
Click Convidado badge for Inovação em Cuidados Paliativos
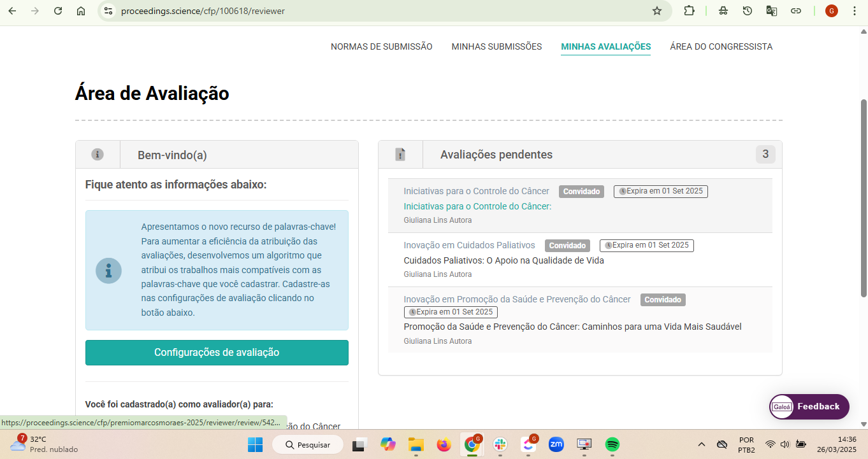(567, 246)
